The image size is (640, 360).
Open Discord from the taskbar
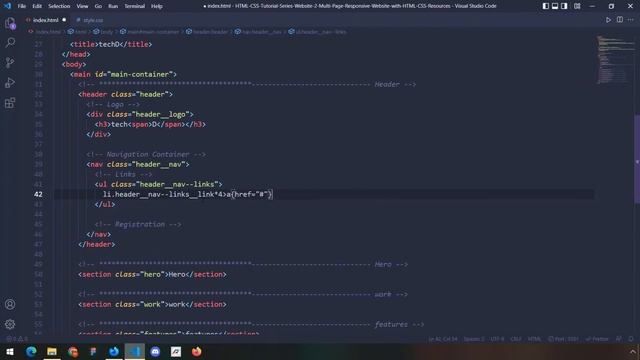tap(155, 351)
